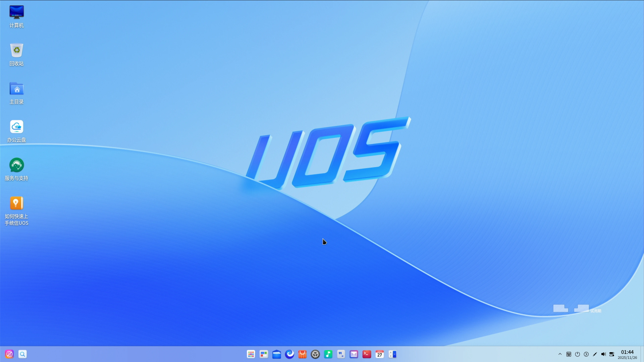
Task: Open multitasking view in the dock
Action: point(264,354)
